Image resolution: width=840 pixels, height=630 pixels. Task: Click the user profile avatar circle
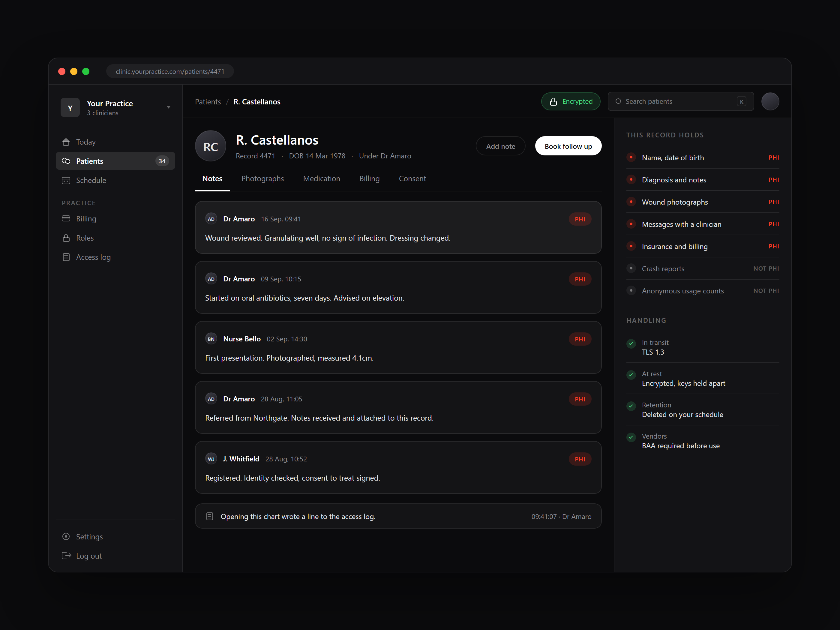coord(770,101)
